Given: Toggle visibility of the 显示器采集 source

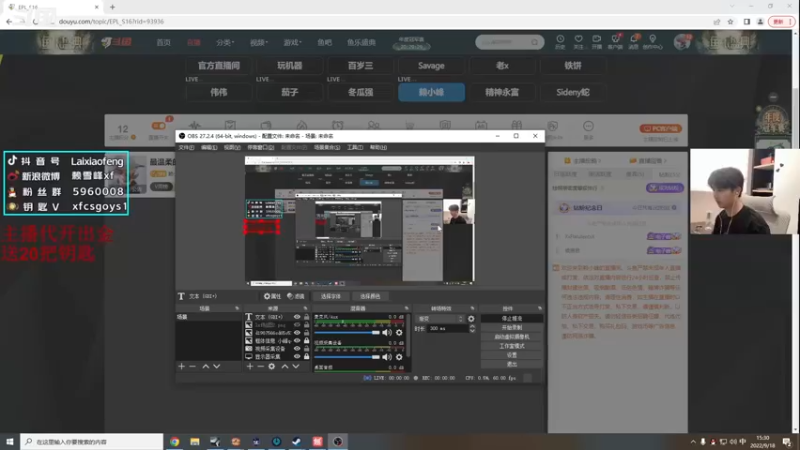Looking at the screenshot, I should [x=297, y=357].
